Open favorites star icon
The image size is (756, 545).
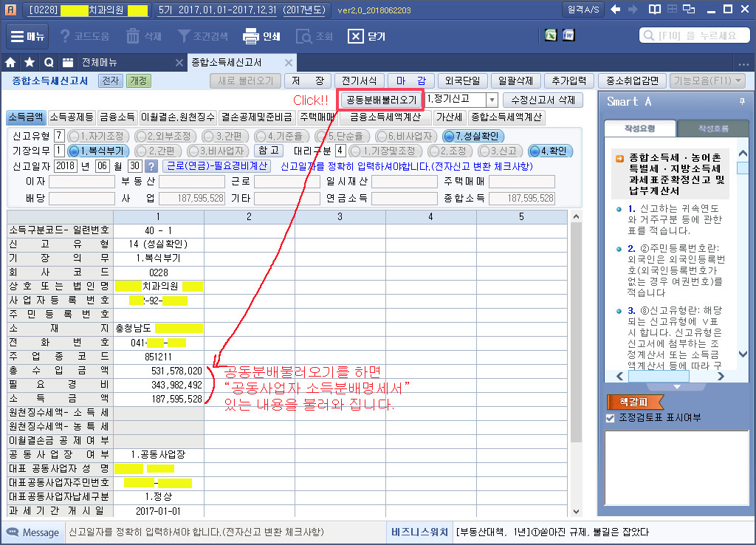tap(30, 62)
